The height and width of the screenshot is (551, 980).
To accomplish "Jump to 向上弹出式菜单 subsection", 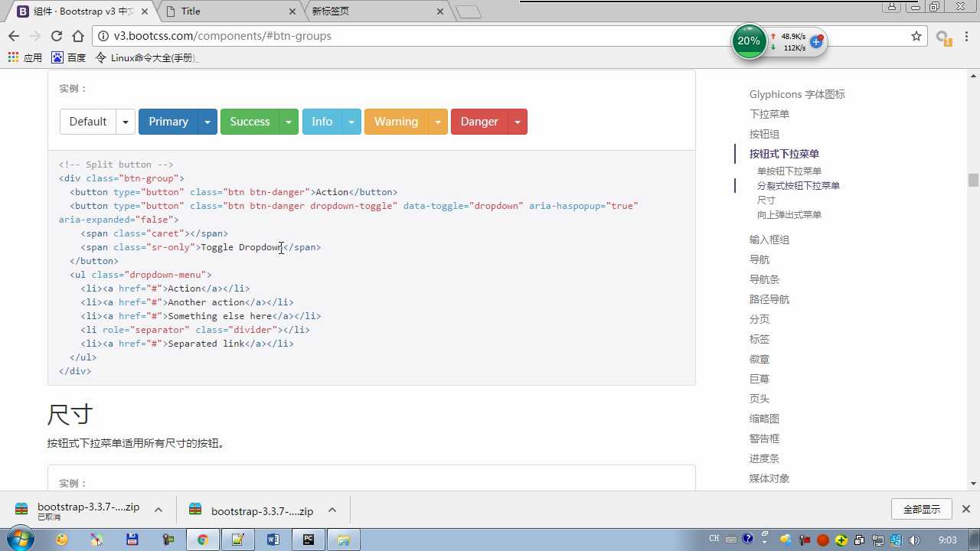I will pos(789,215).
